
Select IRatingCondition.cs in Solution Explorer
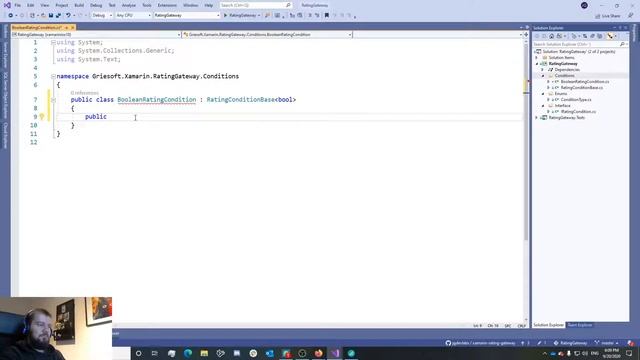pos(578,111)
